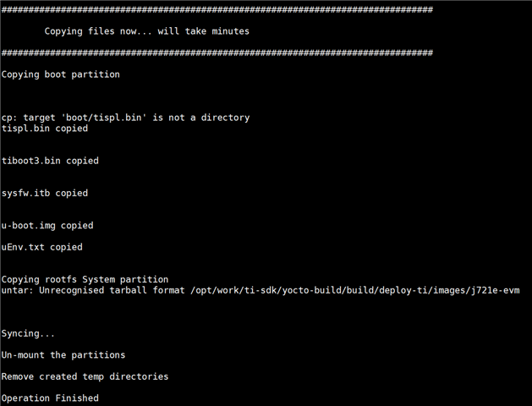Click the 'Copying files now... will take minutes' line
This screenshot has height=406, width=532.
click(x=147, y=31)
